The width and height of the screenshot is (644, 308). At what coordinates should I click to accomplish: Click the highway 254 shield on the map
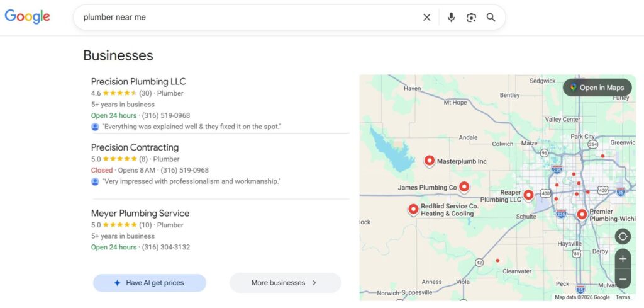[x=592, y=144]
